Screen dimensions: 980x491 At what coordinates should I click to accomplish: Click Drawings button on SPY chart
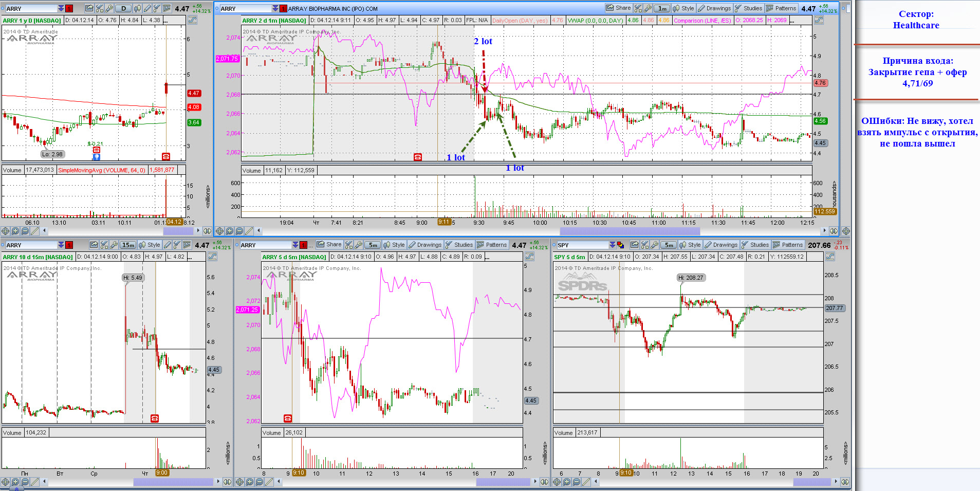pos(721,245)
